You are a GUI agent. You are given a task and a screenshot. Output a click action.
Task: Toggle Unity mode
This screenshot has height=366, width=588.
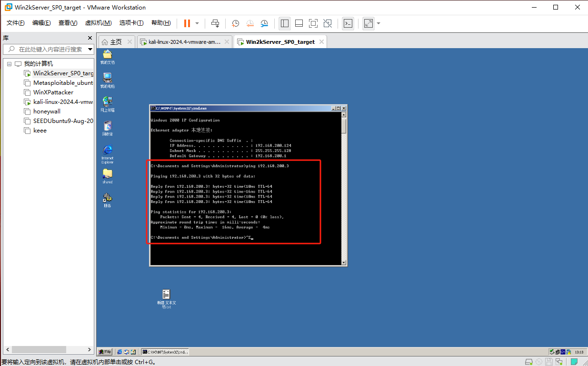click(328, 23)
